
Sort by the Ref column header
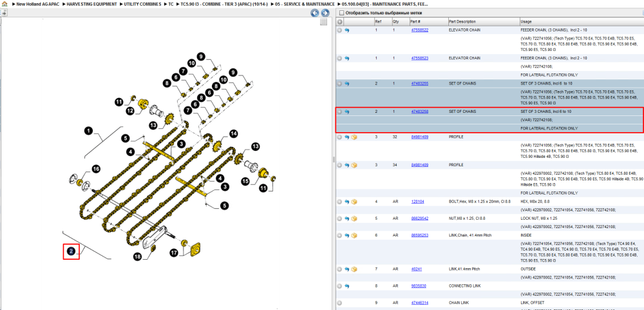pos(377,22)
